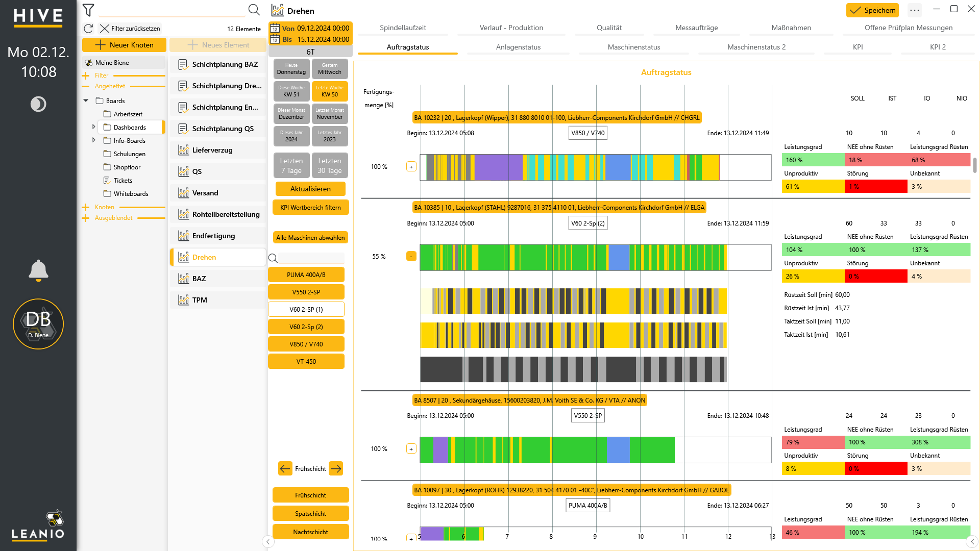Collapse order BA 10385 details with minus
The height and width of the screenshot is (551, 980).
[411, 257]
